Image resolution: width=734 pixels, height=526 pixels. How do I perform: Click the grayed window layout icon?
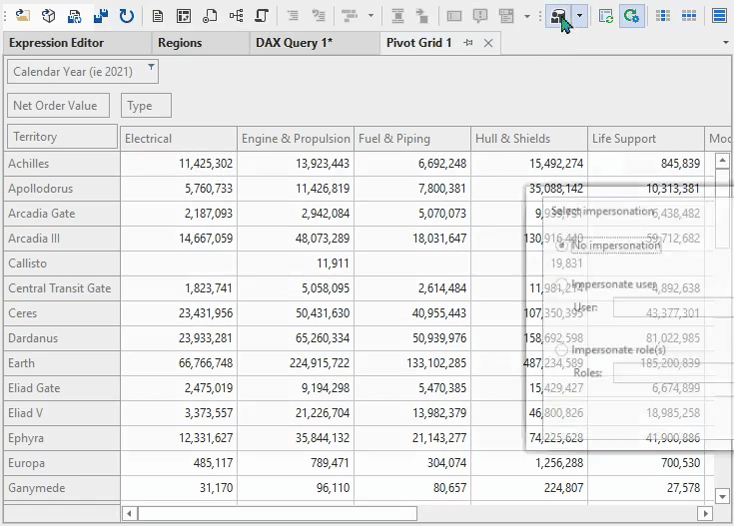click(x=506, y=16)
